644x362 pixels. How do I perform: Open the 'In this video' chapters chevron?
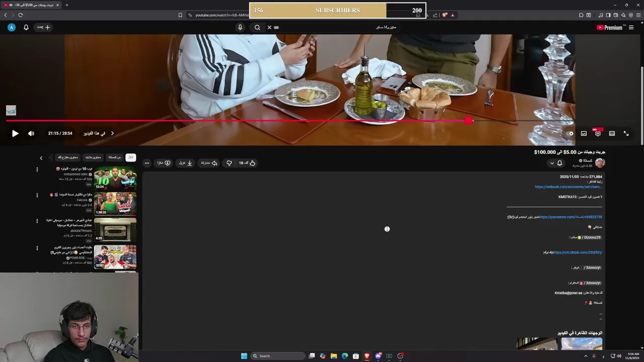[112, 133]
